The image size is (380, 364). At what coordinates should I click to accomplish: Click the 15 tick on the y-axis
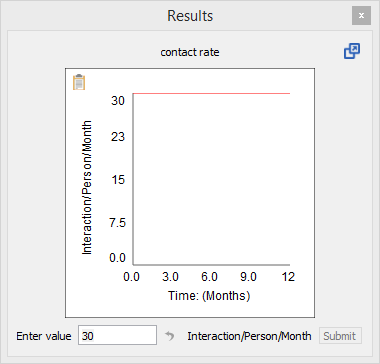[x=118, y=180]
